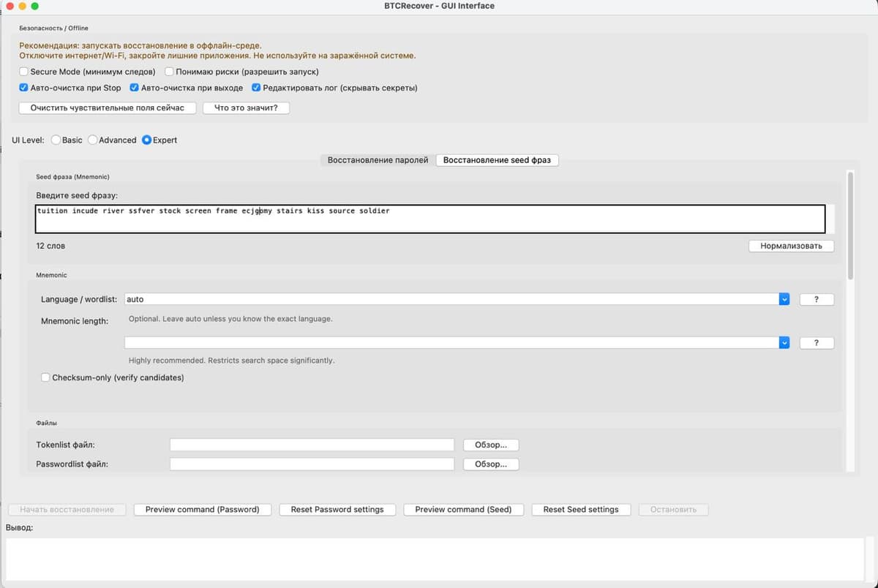Uncheck Редактировать лог checkbox
Screen dimensions: 878x588
256,88
